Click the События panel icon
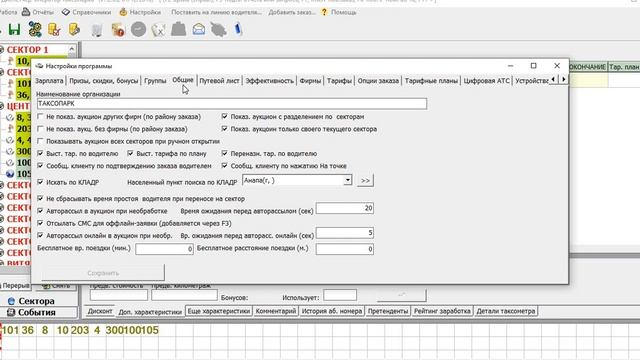This screenshot has height=360, width=640. click(11, 312)
